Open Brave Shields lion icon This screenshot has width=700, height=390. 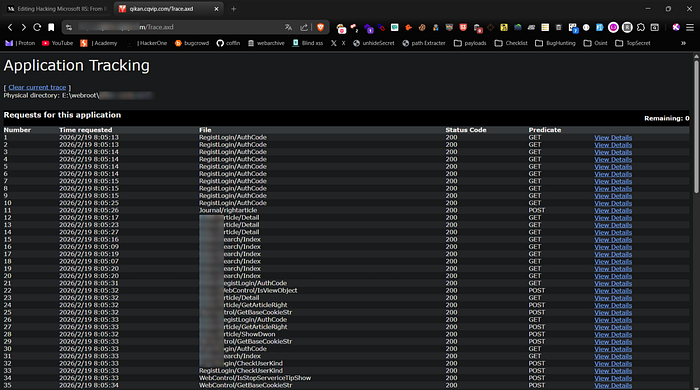coord(320,27)
